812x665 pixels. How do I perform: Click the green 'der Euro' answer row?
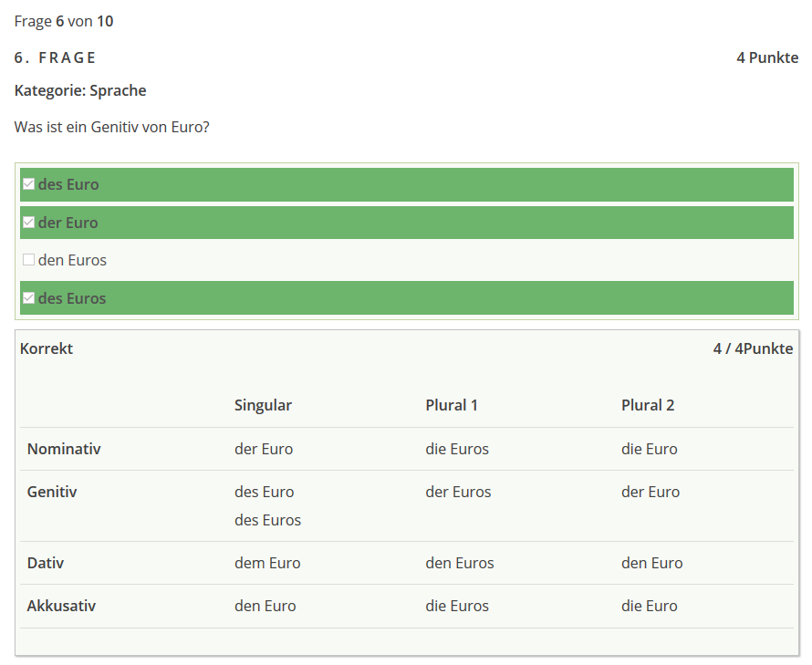click(406, 223)
